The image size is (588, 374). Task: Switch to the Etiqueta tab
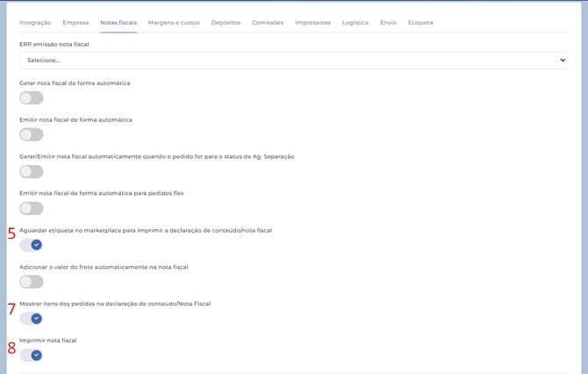tap(420, 22)
